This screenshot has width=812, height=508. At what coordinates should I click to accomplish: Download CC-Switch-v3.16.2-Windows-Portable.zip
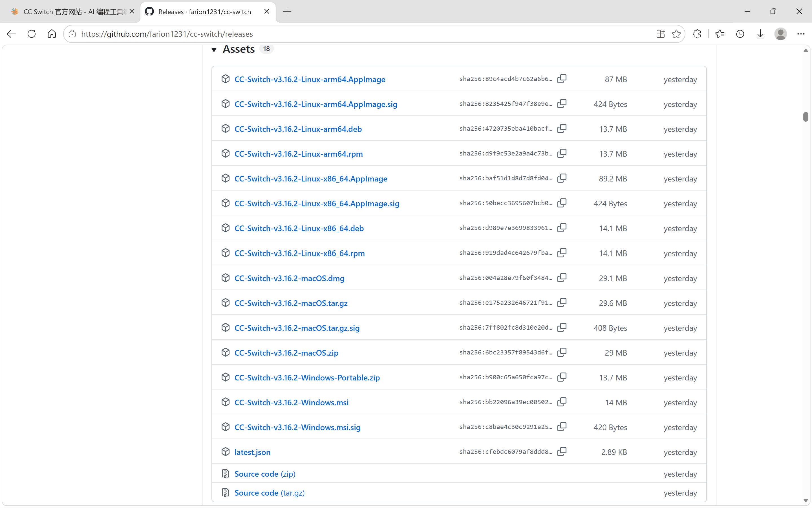(307, 378)
